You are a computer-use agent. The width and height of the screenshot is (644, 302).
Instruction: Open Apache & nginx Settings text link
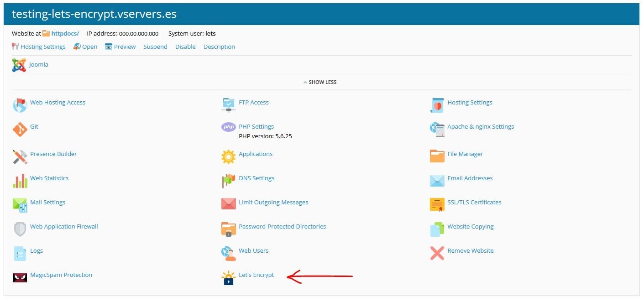tap(481, 126)
